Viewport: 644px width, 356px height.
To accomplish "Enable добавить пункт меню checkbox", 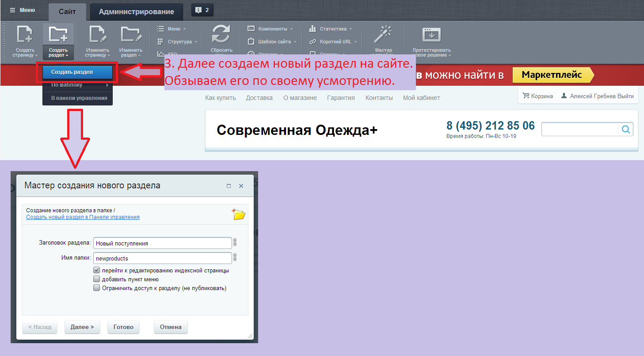I will pos(96,279).
